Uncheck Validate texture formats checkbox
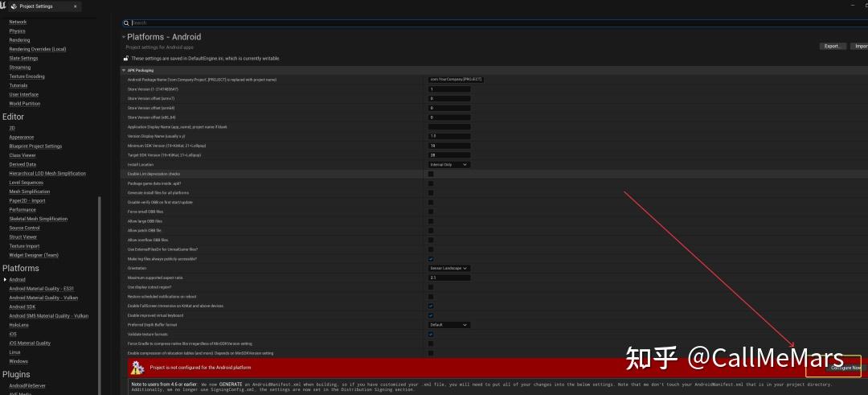The image size is (868, 395). 431,334
